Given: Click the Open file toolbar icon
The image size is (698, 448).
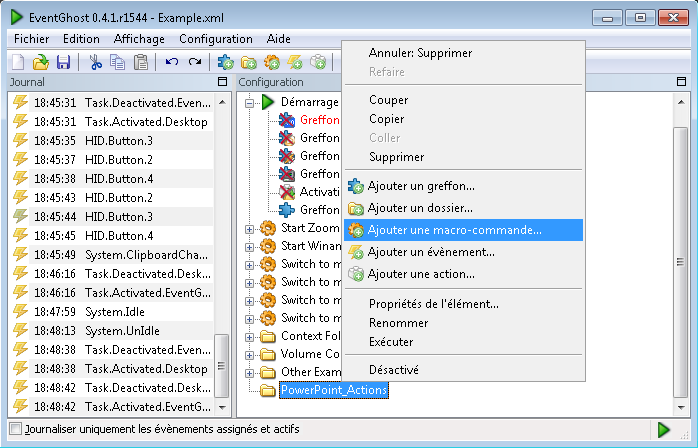Looking at the screenshot, I should [41, 62].
